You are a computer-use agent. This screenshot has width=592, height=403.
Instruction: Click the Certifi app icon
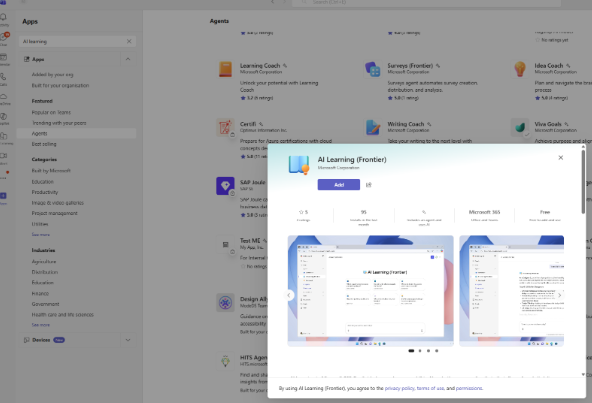coord(225,128)
